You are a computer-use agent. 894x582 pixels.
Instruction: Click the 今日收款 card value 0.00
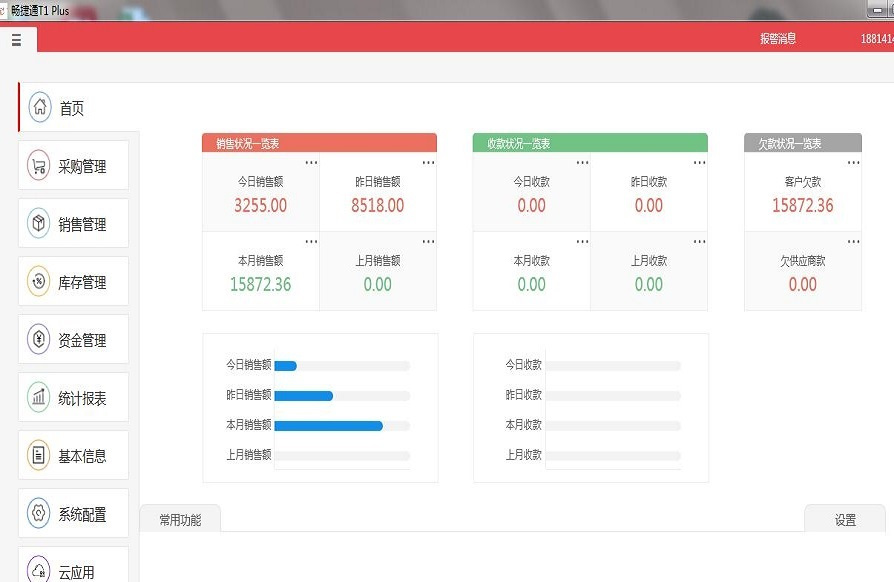click(531, 205)
